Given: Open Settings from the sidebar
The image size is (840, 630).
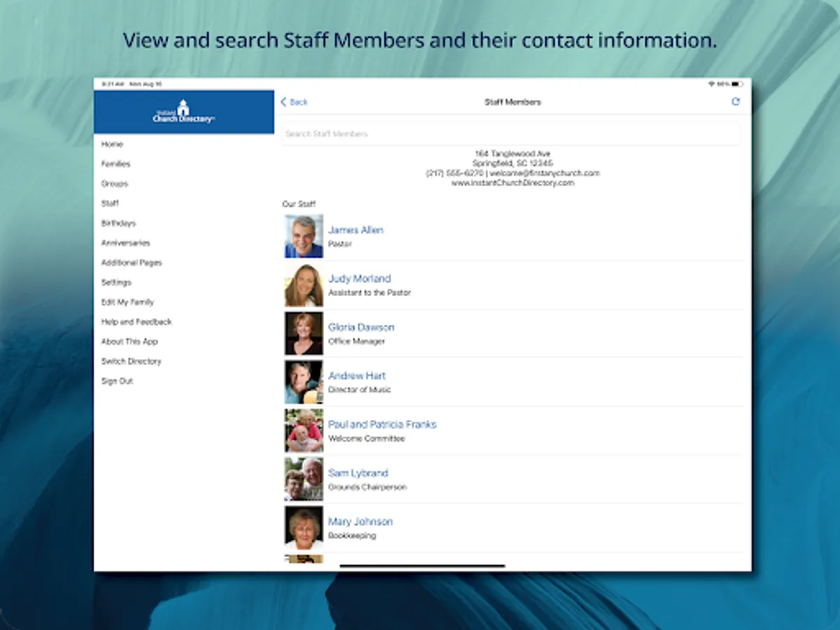Looking at the screenshot, I should (x=116, y=282).
